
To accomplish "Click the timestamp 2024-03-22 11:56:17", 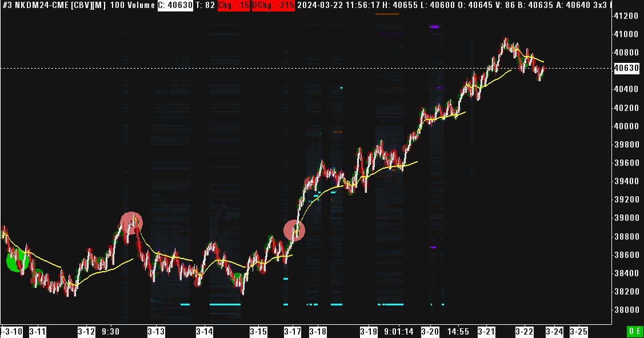I will coord(338,5).
